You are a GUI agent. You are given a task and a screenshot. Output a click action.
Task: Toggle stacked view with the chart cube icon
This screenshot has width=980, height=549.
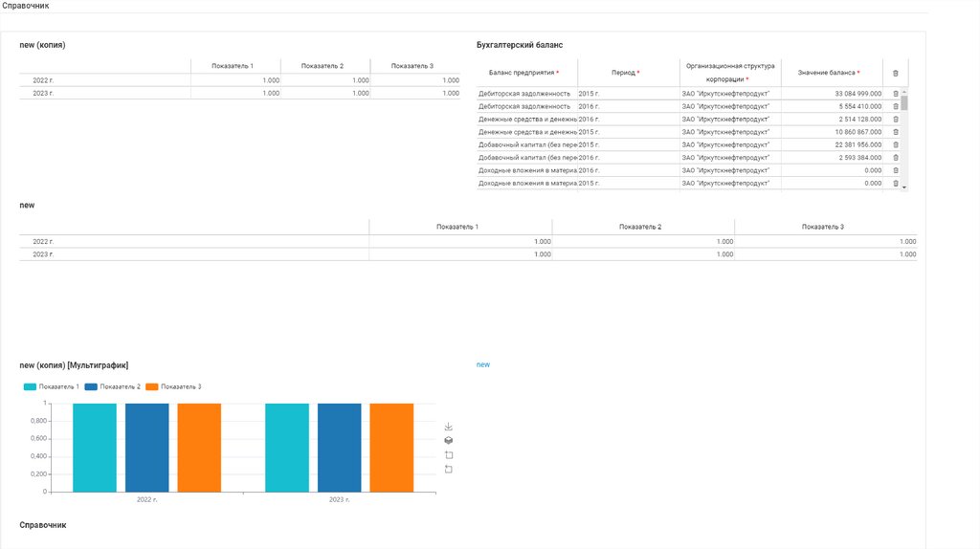coord(448,440)
